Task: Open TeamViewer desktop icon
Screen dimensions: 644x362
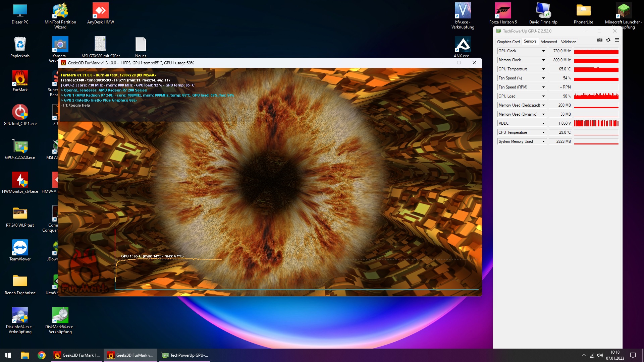Action: [20, 250]
